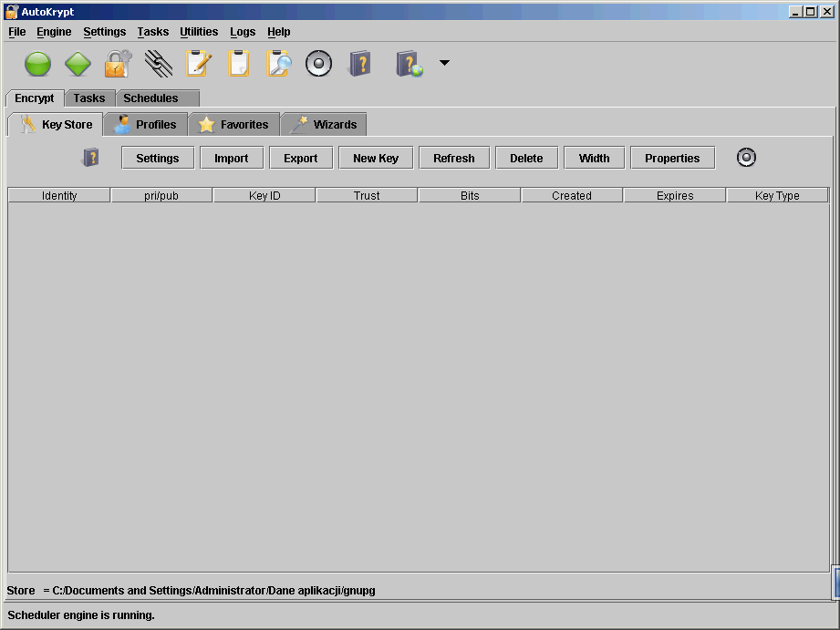Click the chain links icon
The image size is (840, 630).
(x=159, y=64)
